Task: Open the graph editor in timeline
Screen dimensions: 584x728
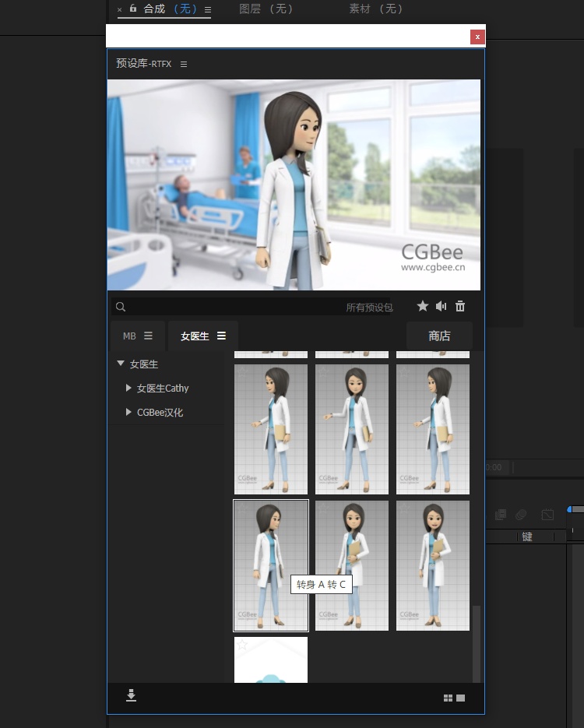Action: (x=547, y=515)
